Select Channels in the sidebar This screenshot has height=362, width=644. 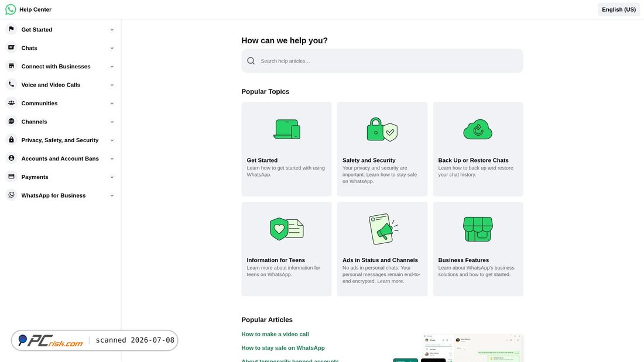34,122
